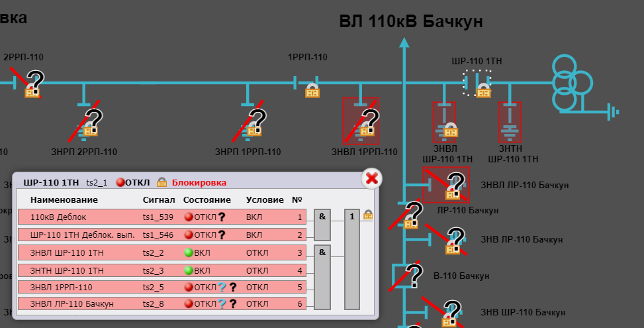The height and width of the screenshot is (328, 644).
Task: Select the ЗНВЛ 1РРП-110 earthing switch
Action: point(361,121)
